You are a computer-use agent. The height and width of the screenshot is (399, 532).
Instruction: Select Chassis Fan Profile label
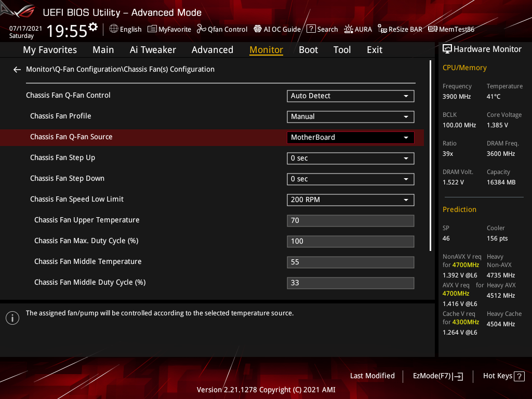[x=61, y=116]
